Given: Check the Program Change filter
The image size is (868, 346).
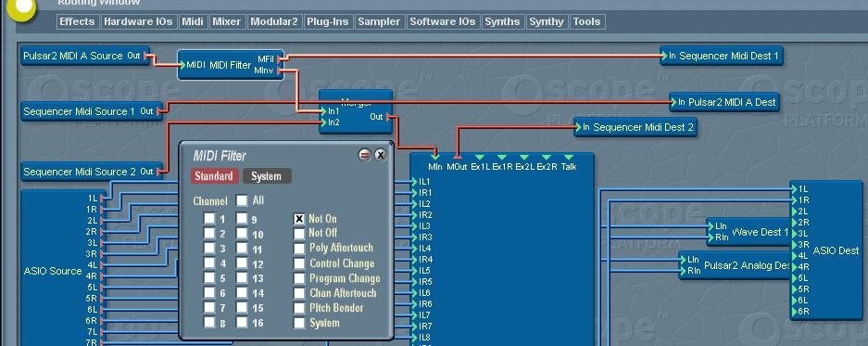Looking at the screenshot, I should tap(299, 277).
